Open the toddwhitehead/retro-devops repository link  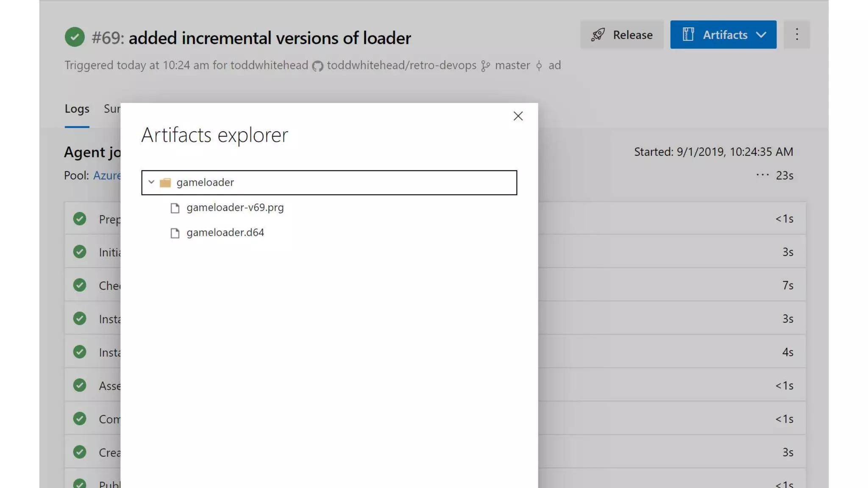coord(401,65)
